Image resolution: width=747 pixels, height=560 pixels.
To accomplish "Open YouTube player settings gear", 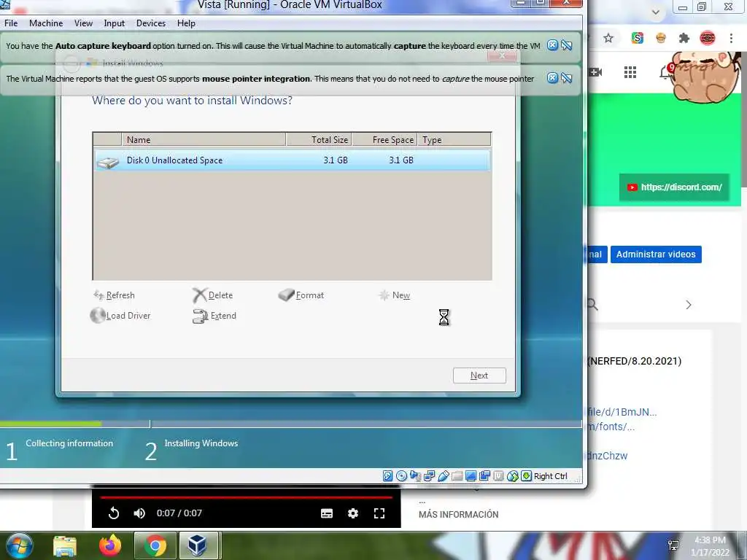I will point(353,513).
